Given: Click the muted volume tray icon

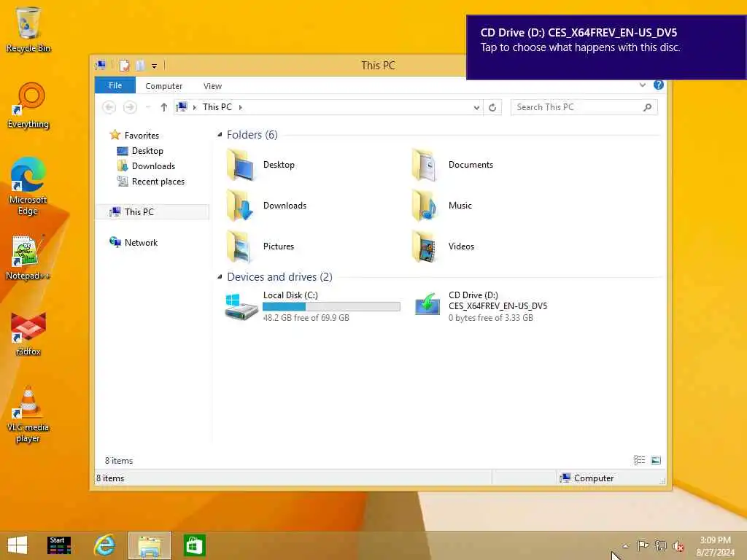Looking at the screenshot, I should point(678,546).
